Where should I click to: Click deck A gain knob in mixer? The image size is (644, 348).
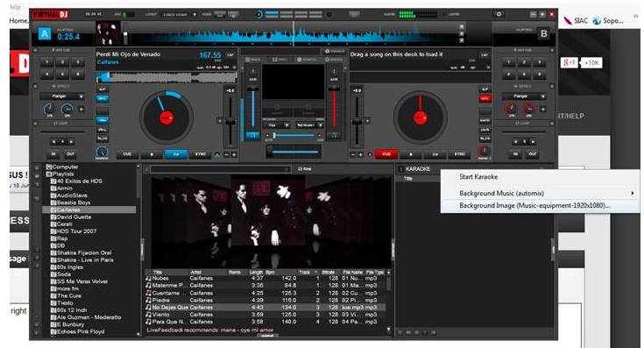coord(252,73)
